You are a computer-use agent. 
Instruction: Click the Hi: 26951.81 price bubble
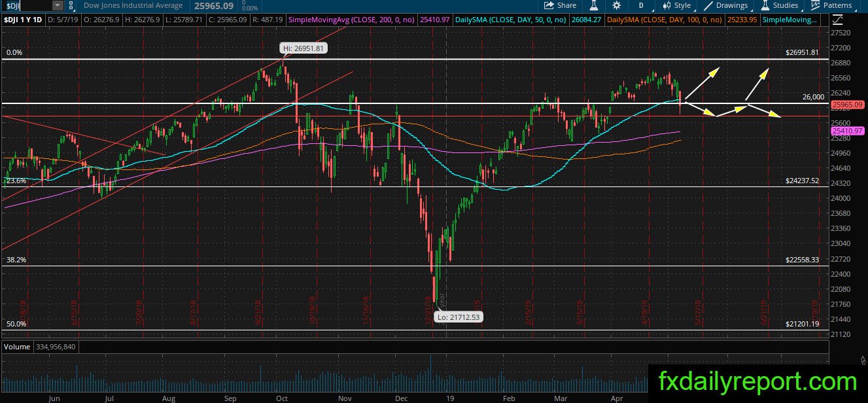pyautogui.click(x=303, y=48)
